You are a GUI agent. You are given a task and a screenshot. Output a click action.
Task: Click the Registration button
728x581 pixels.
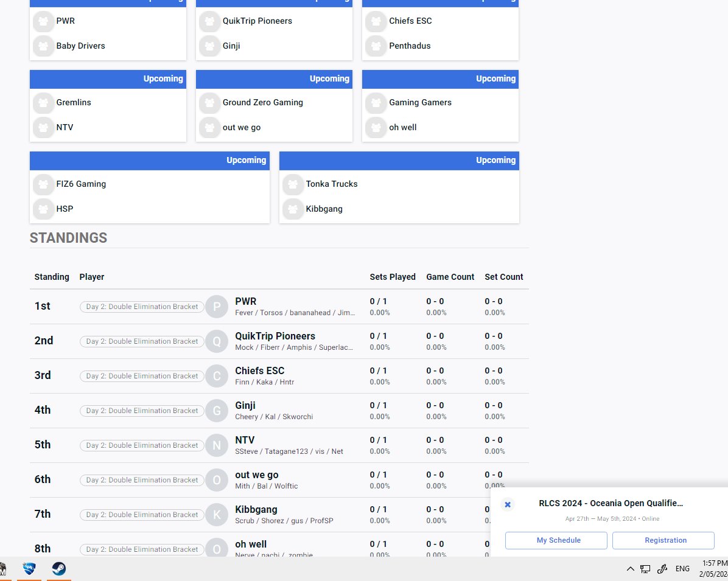663,541
